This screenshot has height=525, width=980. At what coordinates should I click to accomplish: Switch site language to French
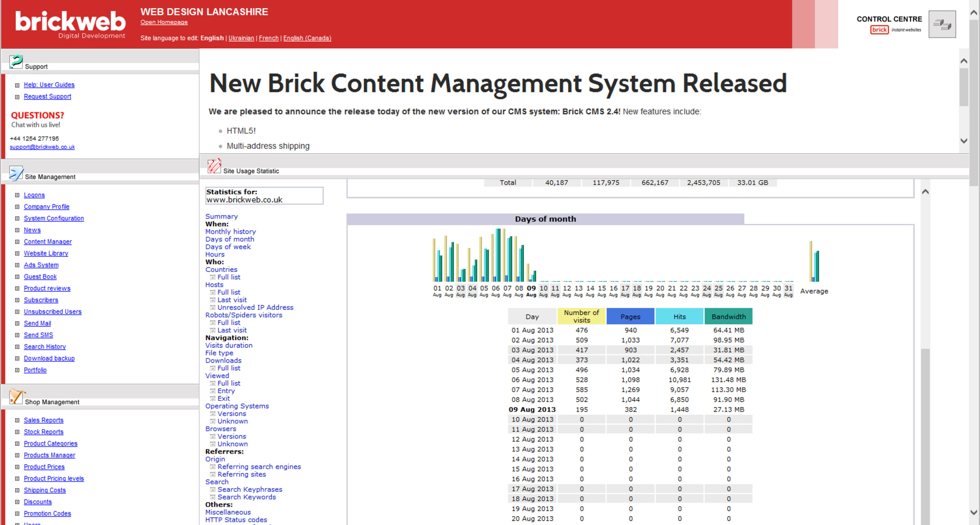tap(268, 38)
